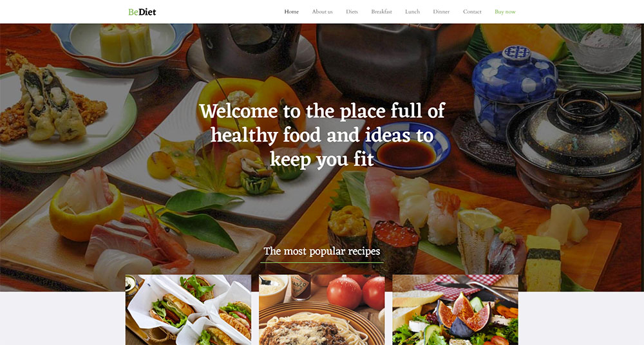This screenshot has width=644, height=345.
Task: Open the Diets menu link
Action: [352, 12]
